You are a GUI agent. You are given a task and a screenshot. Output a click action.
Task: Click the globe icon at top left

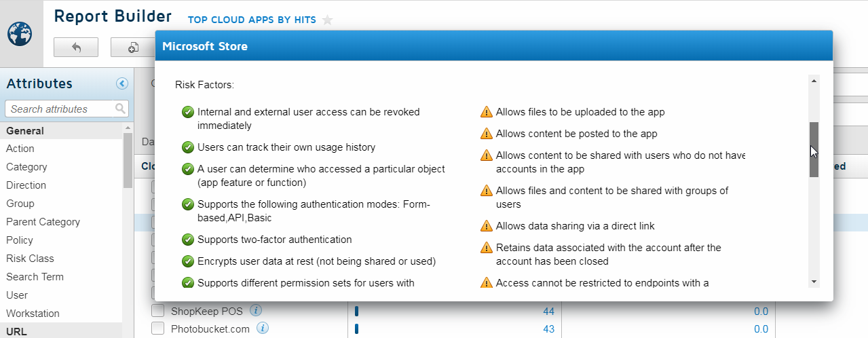click(x=20, y=34)
